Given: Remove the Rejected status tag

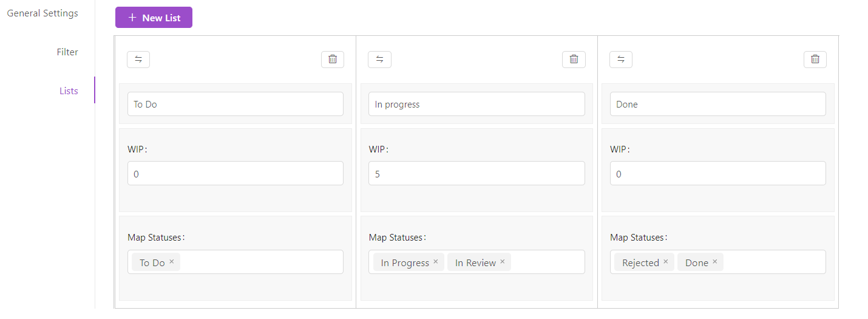Looking at the screenshot, I should (666, 262).
